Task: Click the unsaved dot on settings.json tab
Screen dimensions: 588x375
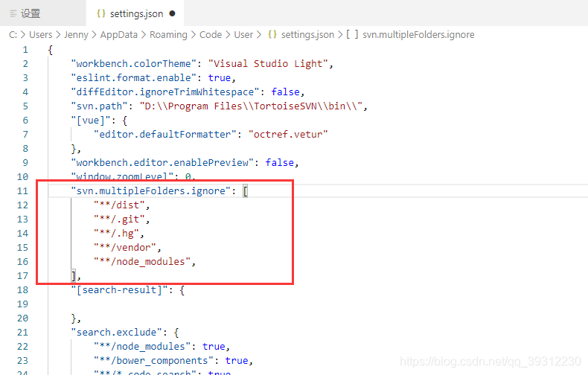Action: click(x=172, y=14)
